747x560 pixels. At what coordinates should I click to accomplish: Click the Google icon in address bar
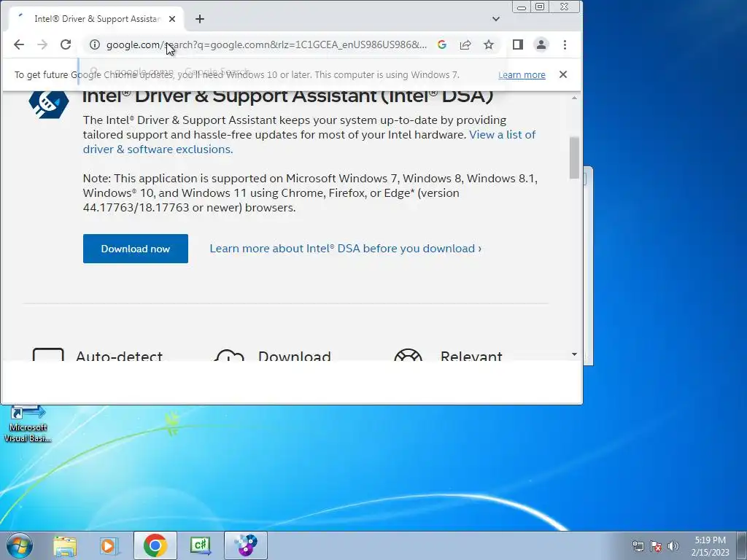pyautogui.click(x=441, y=44)
